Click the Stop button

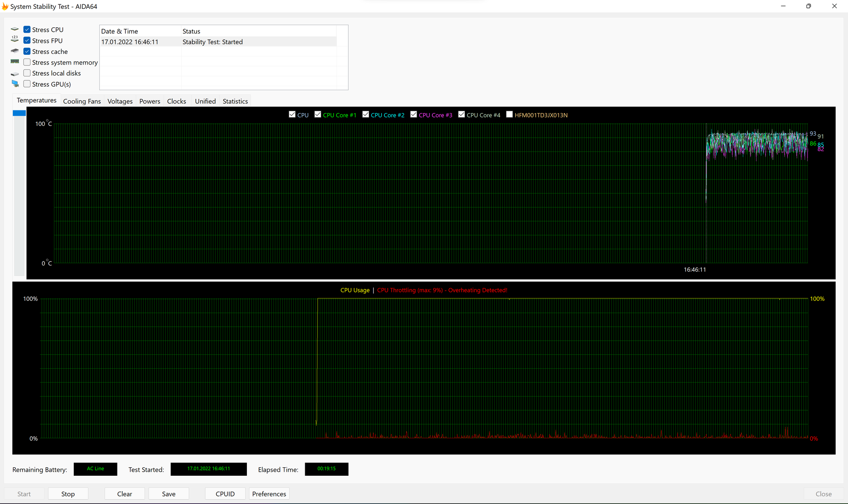(68, 493)
